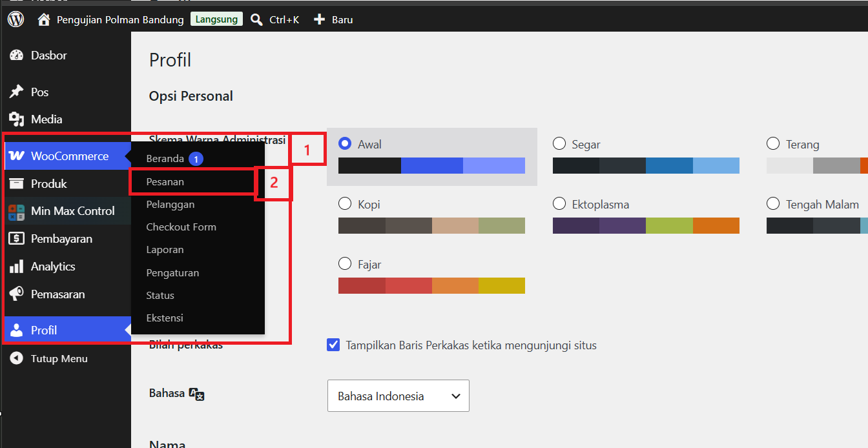Click the Kopi scheme tan swatch
Viewport: 868px width, 448px height.
pyautogui.click(x=455, y=225)
